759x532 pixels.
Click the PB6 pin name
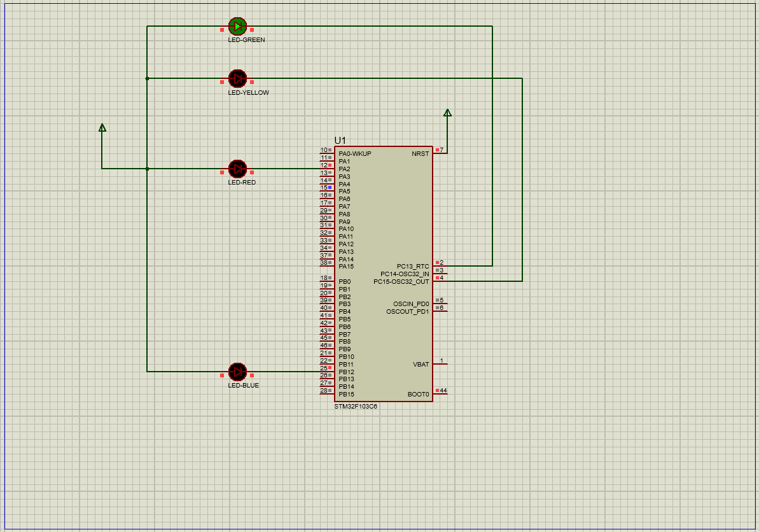(345, 326)
